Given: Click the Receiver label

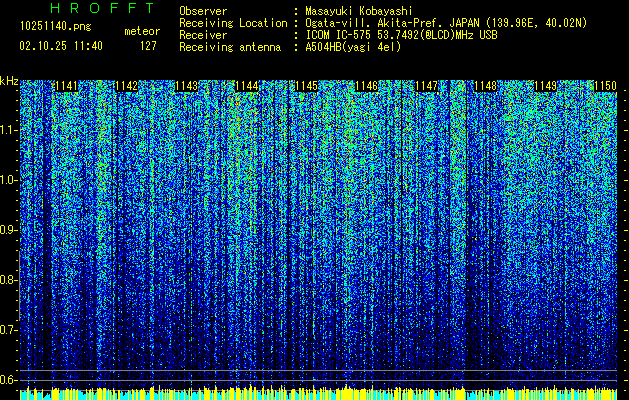Looking at the screenshot, I should click(203, 35).
